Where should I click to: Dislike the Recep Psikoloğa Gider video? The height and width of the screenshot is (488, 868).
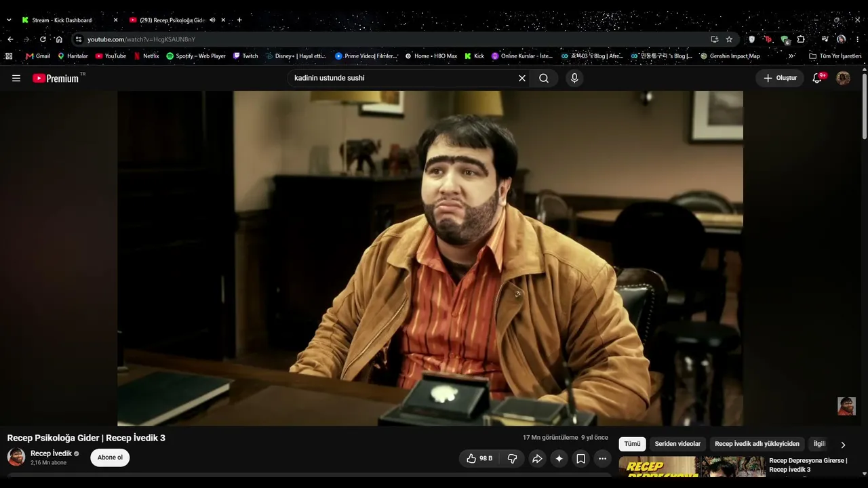pyautogui.click(x=512, y=459)
